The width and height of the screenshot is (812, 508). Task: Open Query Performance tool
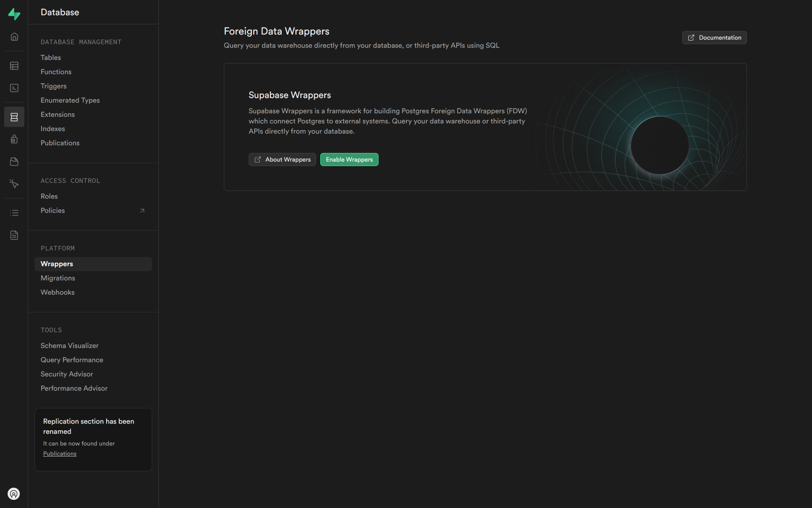tap(93, 360)
